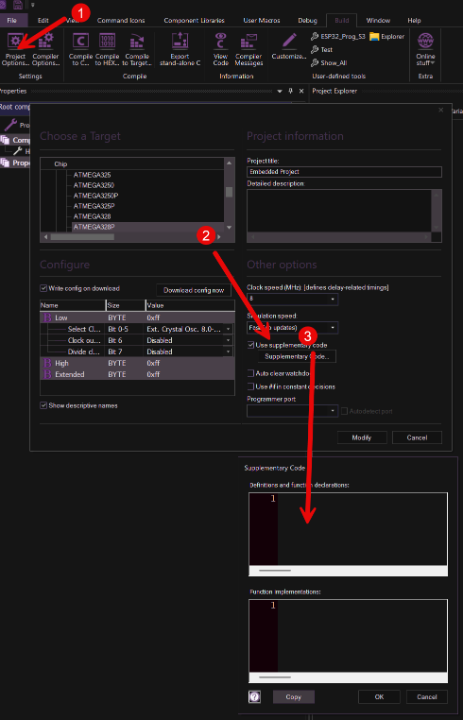The image size is (463, 720).
Task: Click the Download config now button
Action: click(194, 290)
